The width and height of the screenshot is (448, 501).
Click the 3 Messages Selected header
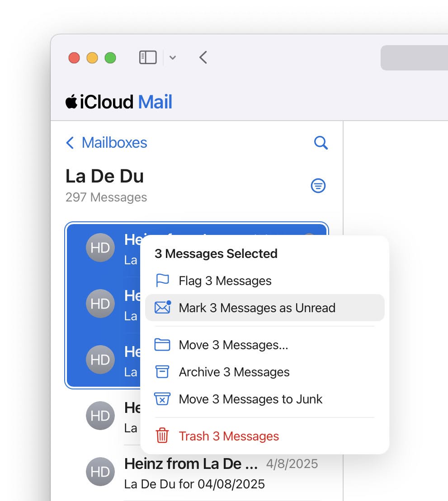[x=216, y=254]
